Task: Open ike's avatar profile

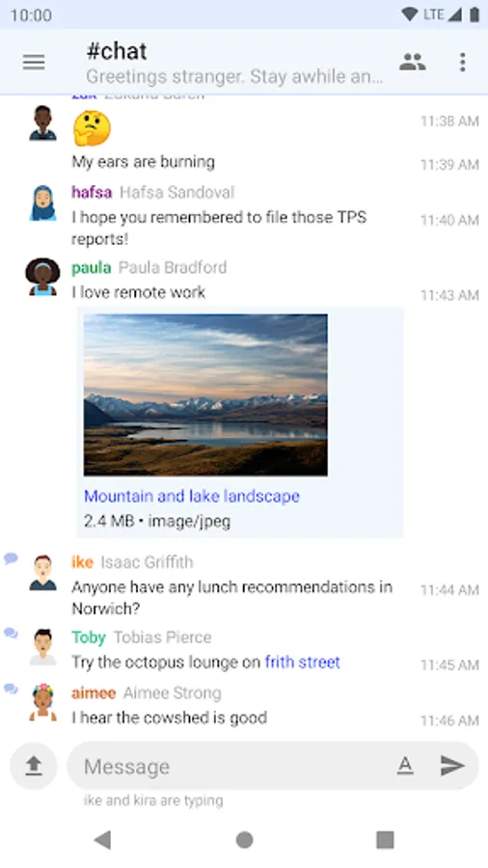Action: tap(42, 573)
